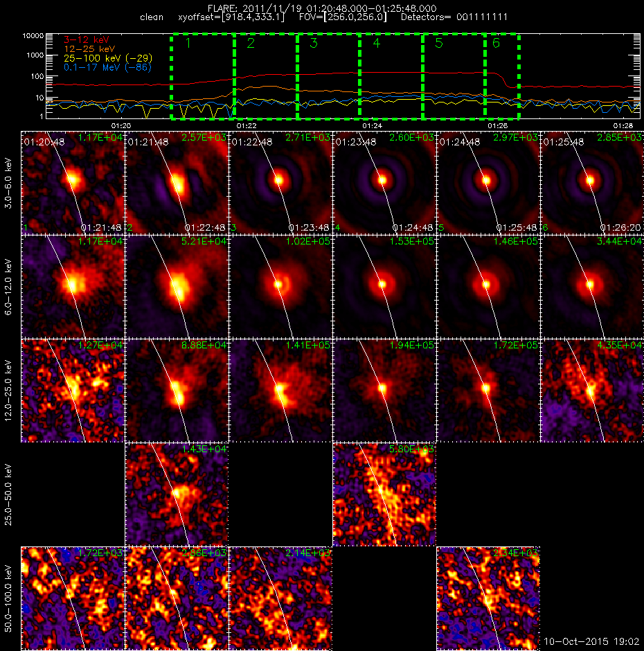Choose the 50.0-100.0 keV image with peak 2.14E+03

coord(280,598)
